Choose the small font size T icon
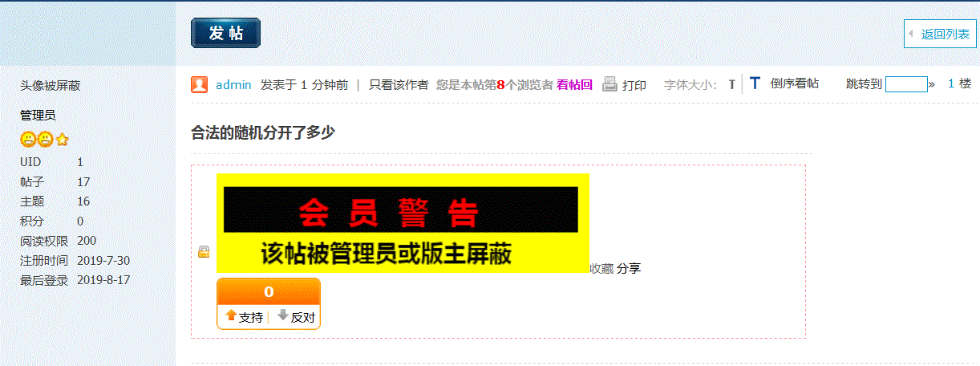Screen dimensions: 980x366 click(x=731, y=84)
